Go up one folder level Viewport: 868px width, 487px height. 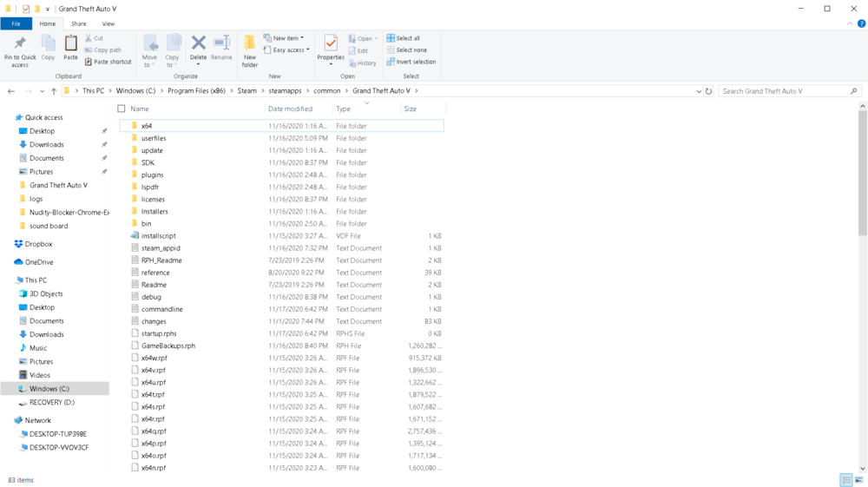pyautogui.click(x=54, y=91)
